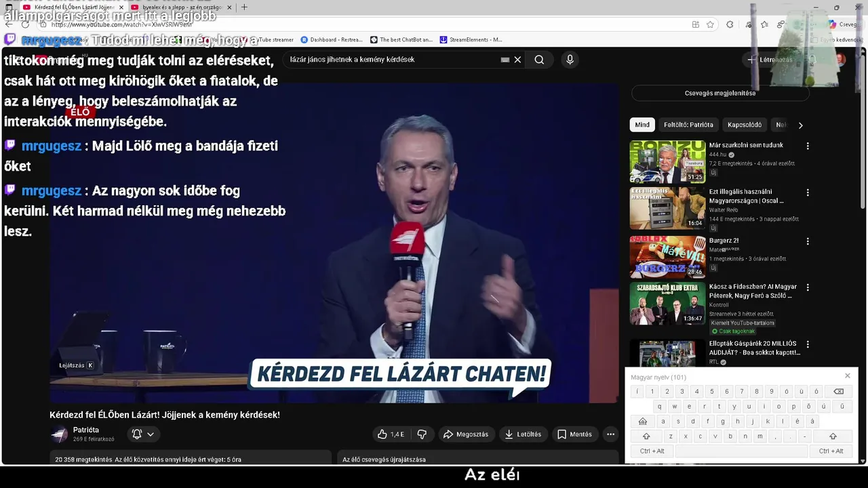Viewport: 868px width, 488px height.
Task: Select the Kapcsolódó filter chip
Action: 745,125
